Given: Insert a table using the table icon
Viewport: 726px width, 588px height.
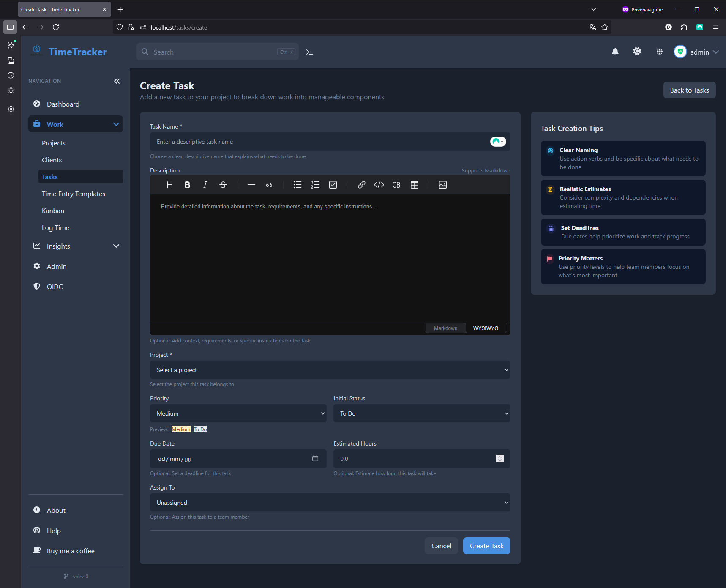Looking at the screenshot, I should point(415,185).
